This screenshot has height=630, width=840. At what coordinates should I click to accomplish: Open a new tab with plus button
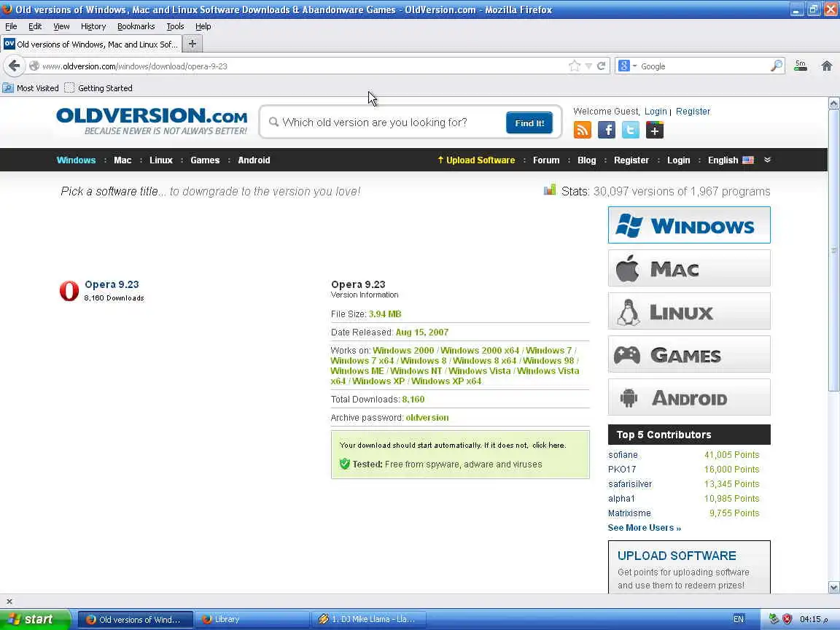click(x=192, y=44)
